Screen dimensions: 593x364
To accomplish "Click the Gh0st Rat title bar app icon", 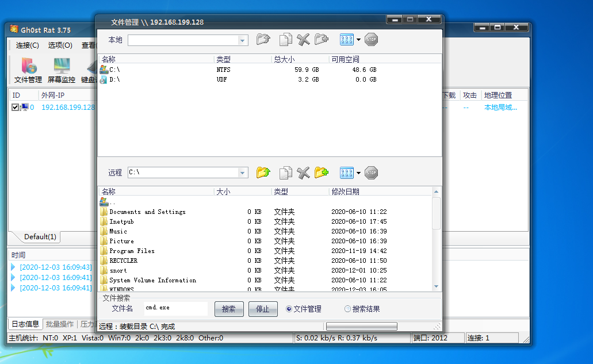I will click(14, 29).
